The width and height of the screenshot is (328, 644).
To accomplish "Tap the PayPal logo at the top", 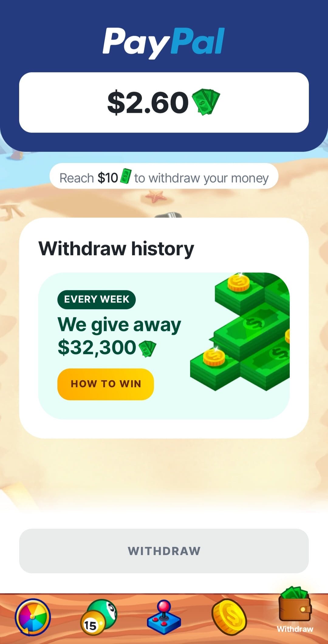I will click(164, 42).
